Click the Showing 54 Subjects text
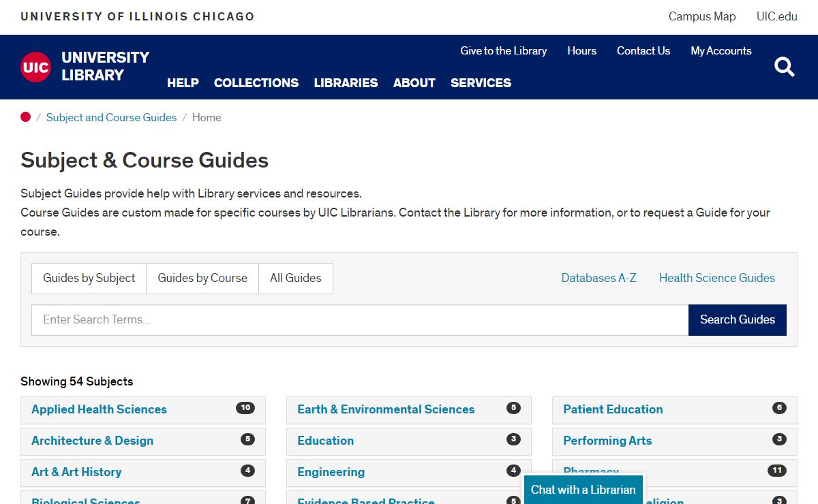Screen dimensions: 818x504 77,381
